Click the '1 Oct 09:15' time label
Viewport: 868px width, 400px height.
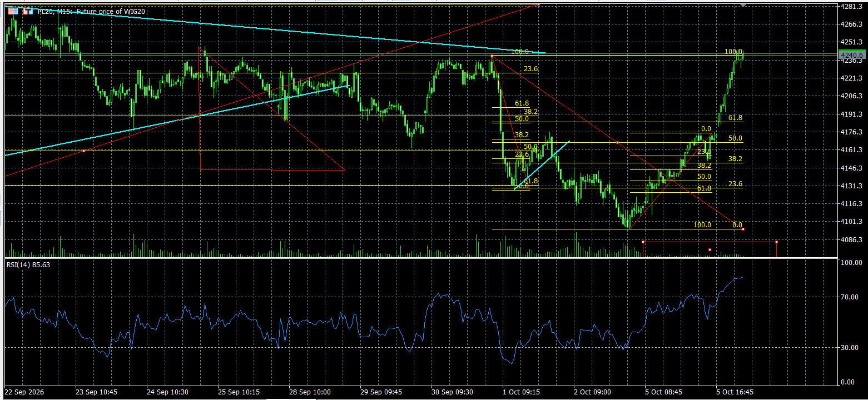[522, 392]
